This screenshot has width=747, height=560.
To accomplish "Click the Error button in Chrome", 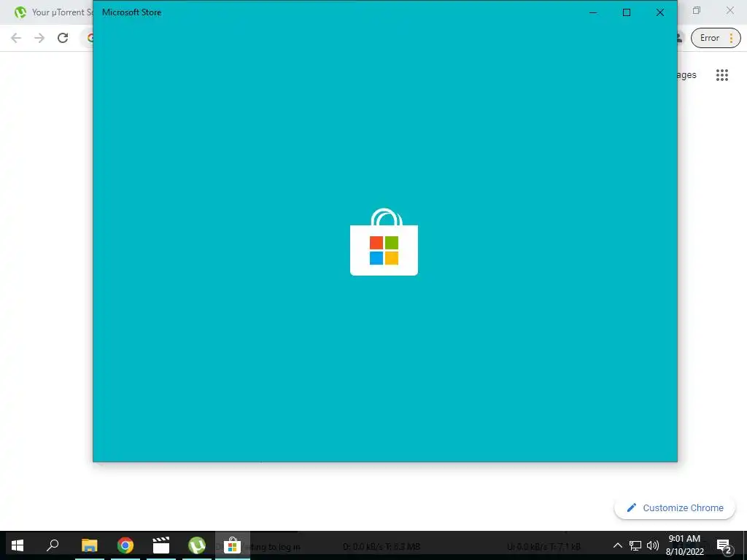I will pyautogui.click(x=716, y=38).
